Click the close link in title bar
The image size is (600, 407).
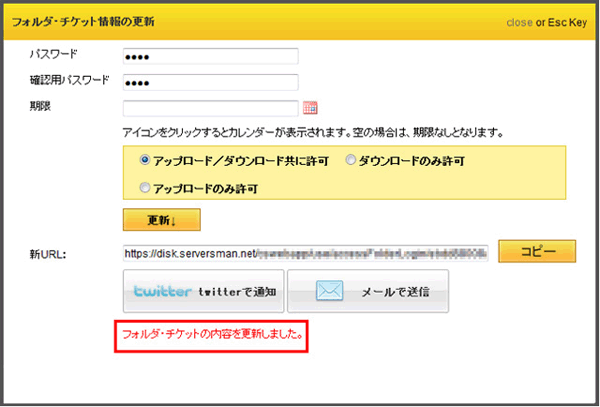[x=519, y=23]
